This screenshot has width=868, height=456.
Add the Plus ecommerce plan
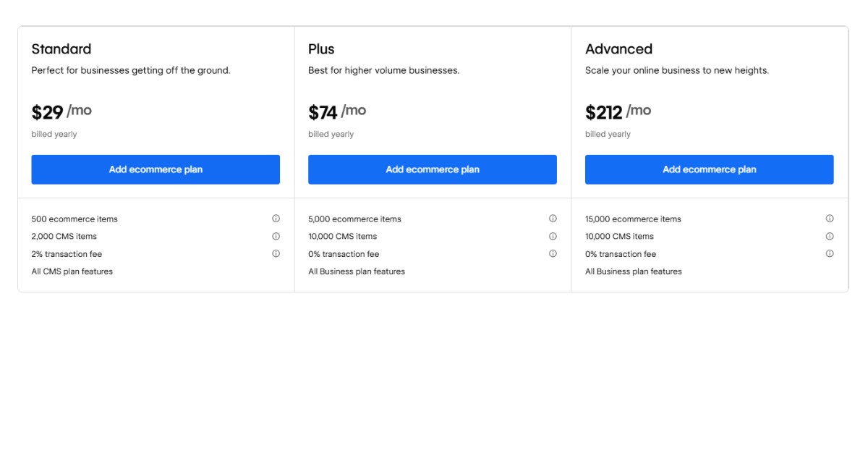click(433, 169)
